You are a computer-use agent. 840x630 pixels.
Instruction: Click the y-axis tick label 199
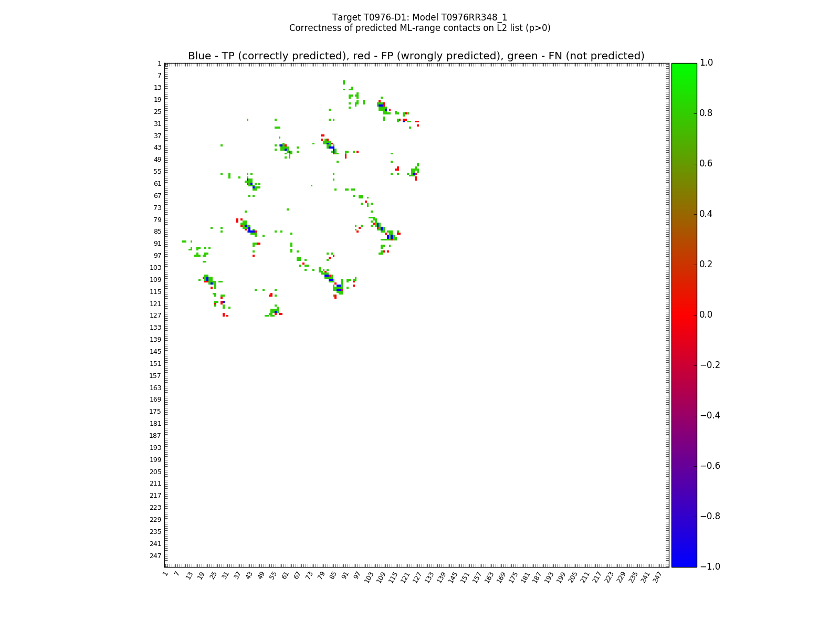pyautogui.click(x=156, y=460)
